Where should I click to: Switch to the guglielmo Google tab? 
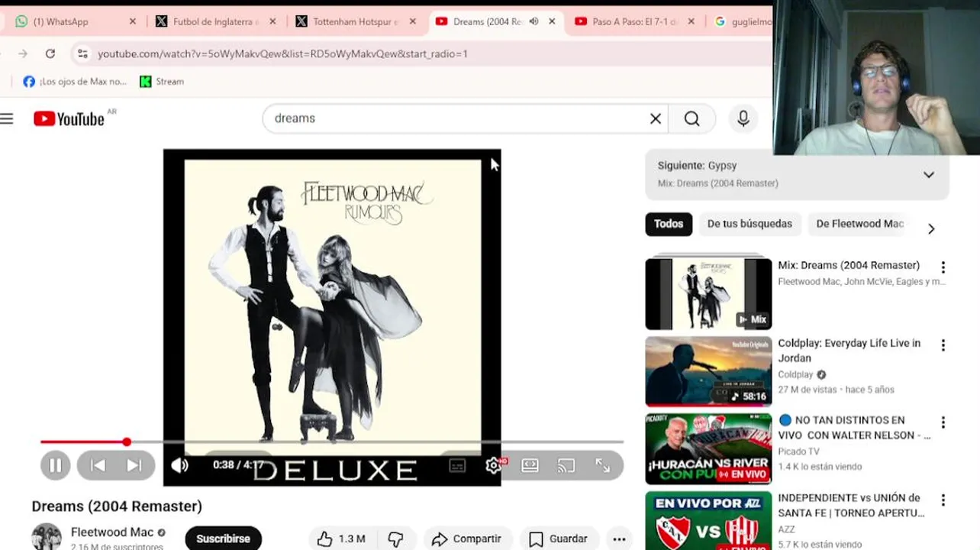743,21
